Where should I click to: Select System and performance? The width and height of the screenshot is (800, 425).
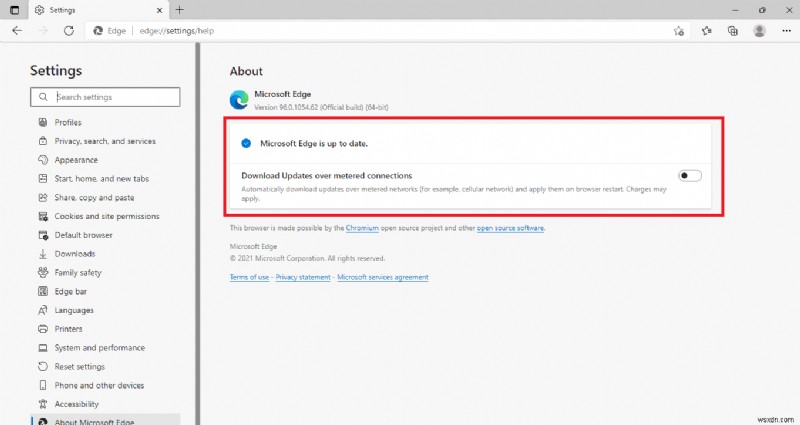(x=99, y=348)
